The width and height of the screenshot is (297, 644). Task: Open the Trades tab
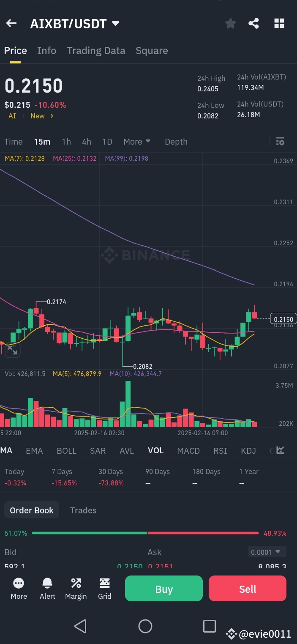(83, 510)
